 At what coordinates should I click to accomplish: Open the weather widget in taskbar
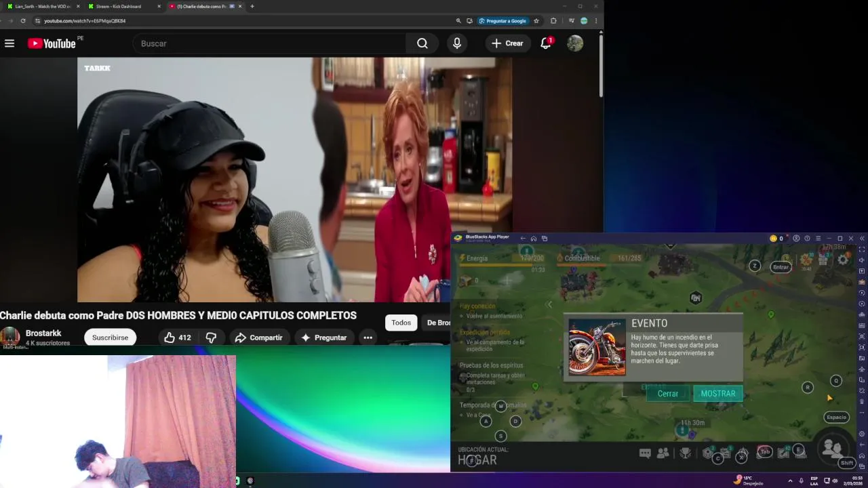(x=748, y=481)
